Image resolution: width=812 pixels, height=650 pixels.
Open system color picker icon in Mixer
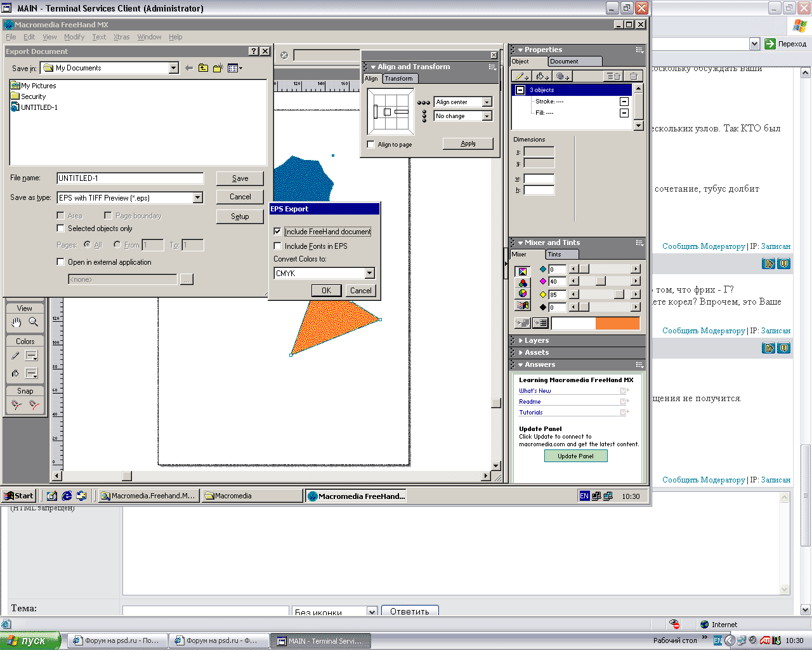(x=523, y=305)
